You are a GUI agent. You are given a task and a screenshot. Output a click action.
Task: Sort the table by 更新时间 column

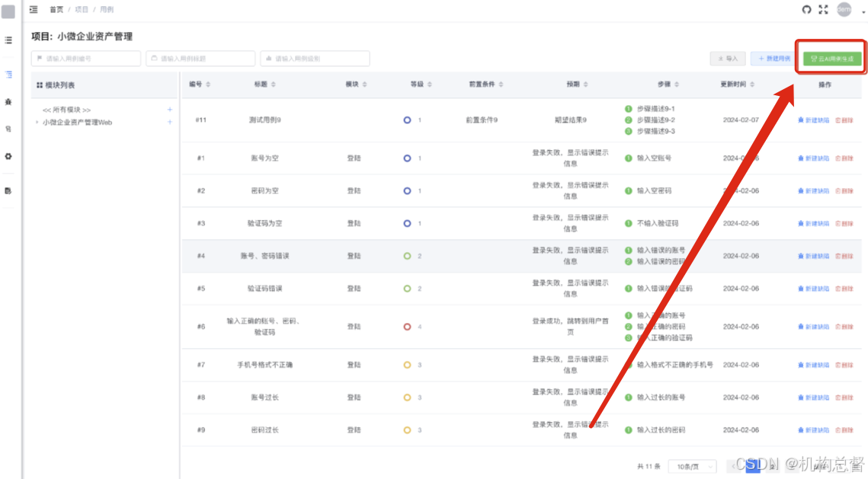coord(752,84)
